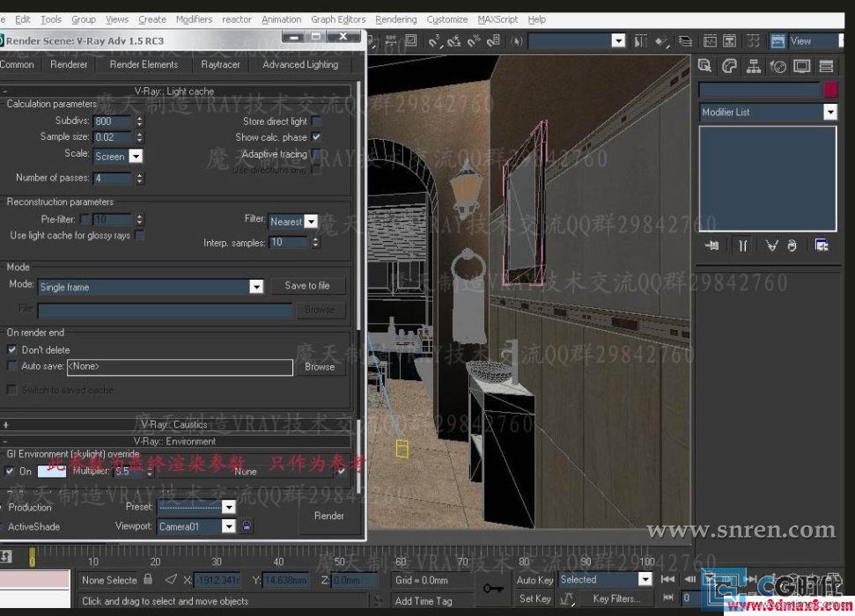Open the Graph Editors menu
855x616 pixels.
(x=338, y=19)
